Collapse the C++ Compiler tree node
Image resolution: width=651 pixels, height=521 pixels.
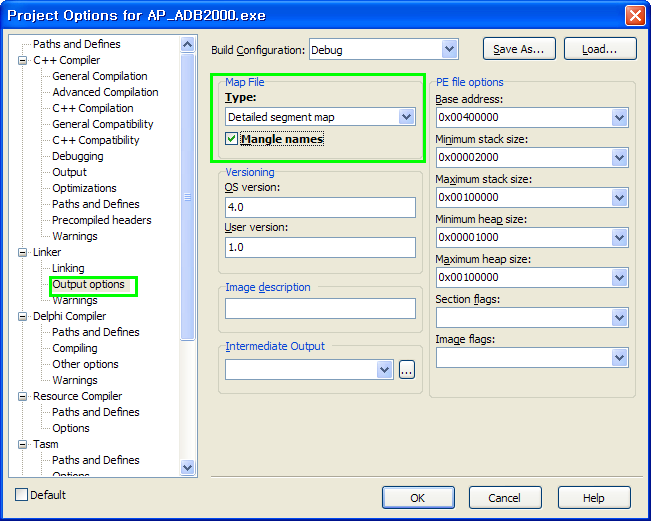(x=24, y=60)
